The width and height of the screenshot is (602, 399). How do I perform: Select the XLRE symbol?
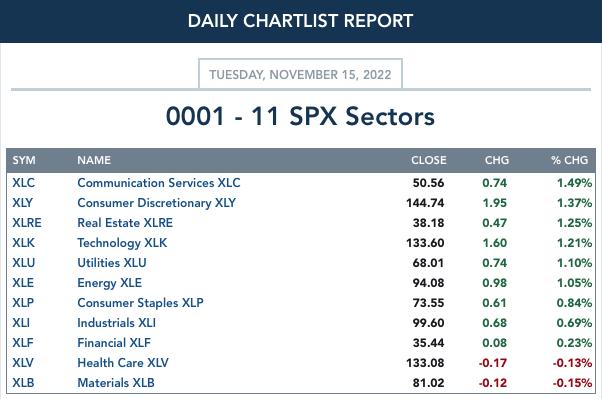point(27,223)
